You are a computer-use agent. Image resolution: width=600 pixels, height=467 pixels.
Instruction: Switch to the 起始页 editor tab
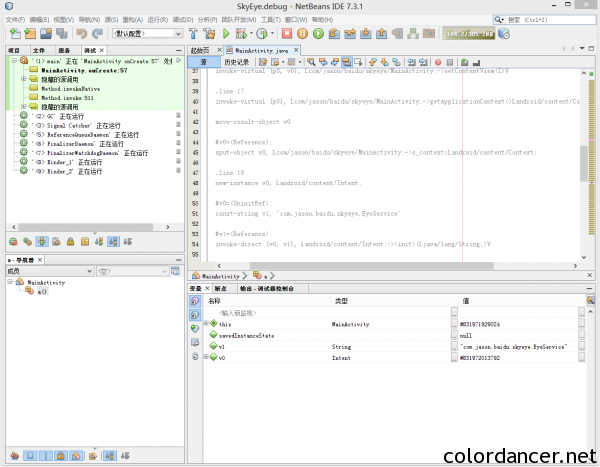pos(200,51)
